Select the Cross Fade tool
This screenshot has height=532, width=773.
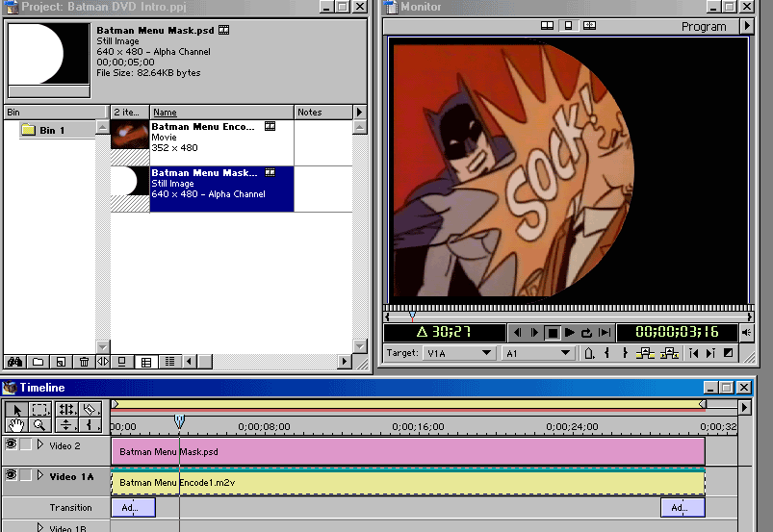pos(67,424)
